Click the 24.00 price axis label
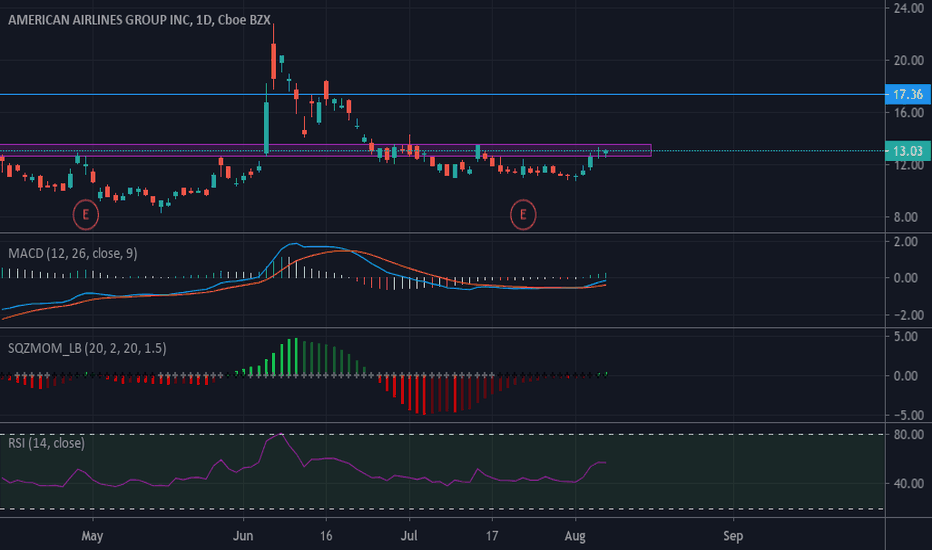 909,8
